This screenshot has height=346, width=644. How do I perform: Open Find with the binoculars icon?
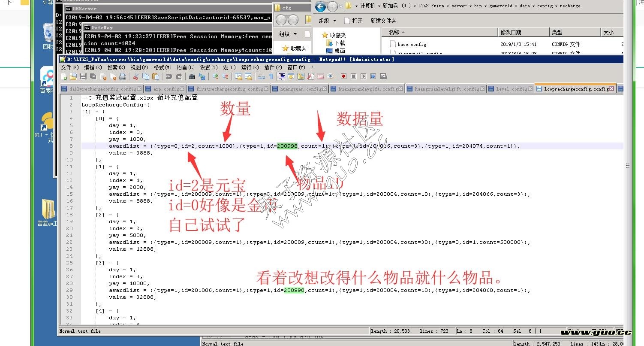pyautogui.click(x=192, y=76)
